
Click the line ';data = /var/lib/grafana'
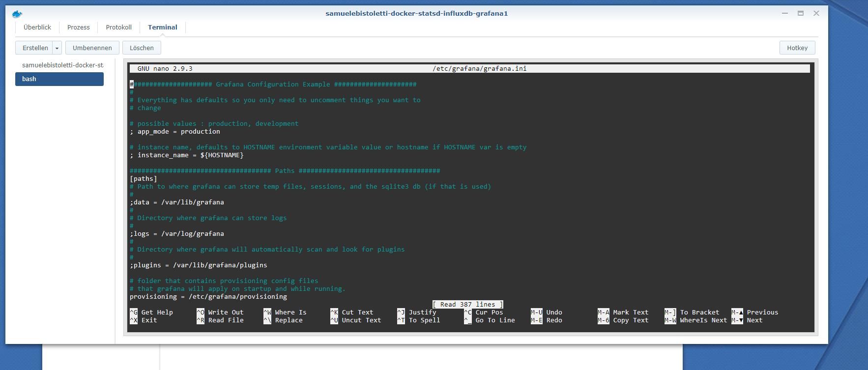177,202
